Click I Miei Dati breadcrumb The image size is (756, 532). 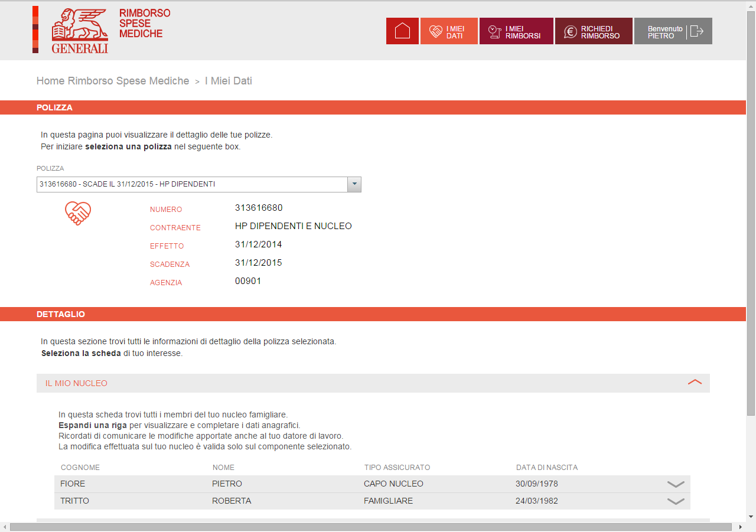point(229,81)
